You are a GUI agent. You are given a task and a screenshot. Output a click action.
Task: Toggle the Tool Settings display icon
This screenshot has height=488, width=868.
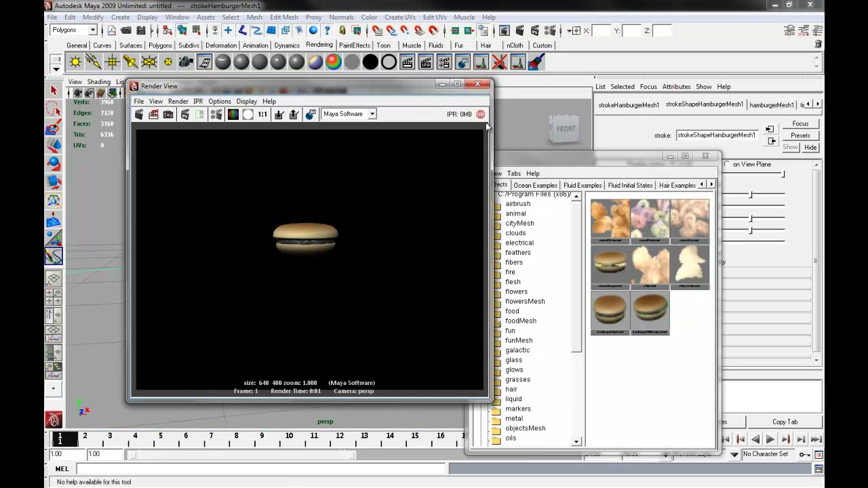click(804, 30)
